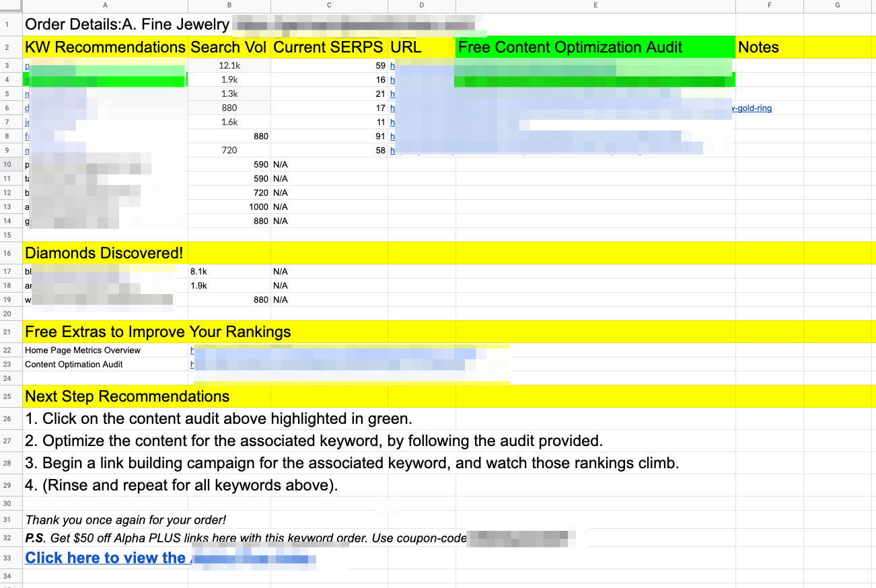Select the 'Search Vol' header cell
The width and height of the screenshot is (876, 588).
(229, 48)
